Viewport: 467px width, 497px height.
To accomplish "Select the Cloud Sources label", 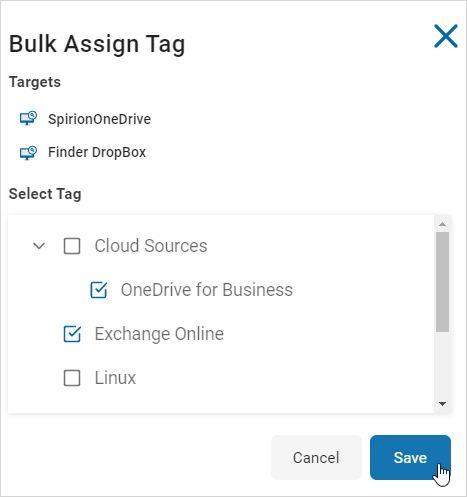I will pyautogui.click(x=151, y=246).
